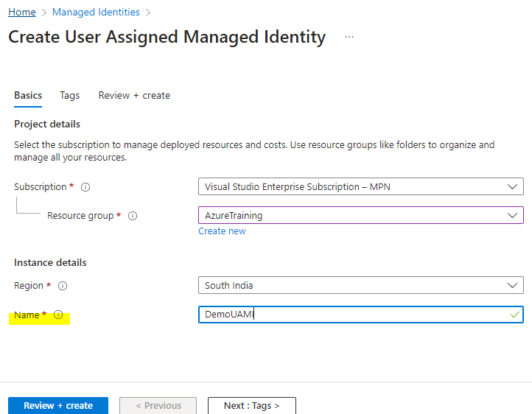Open the AzureTraining resource group dropdown
The image size is (532, 414).
360,215
